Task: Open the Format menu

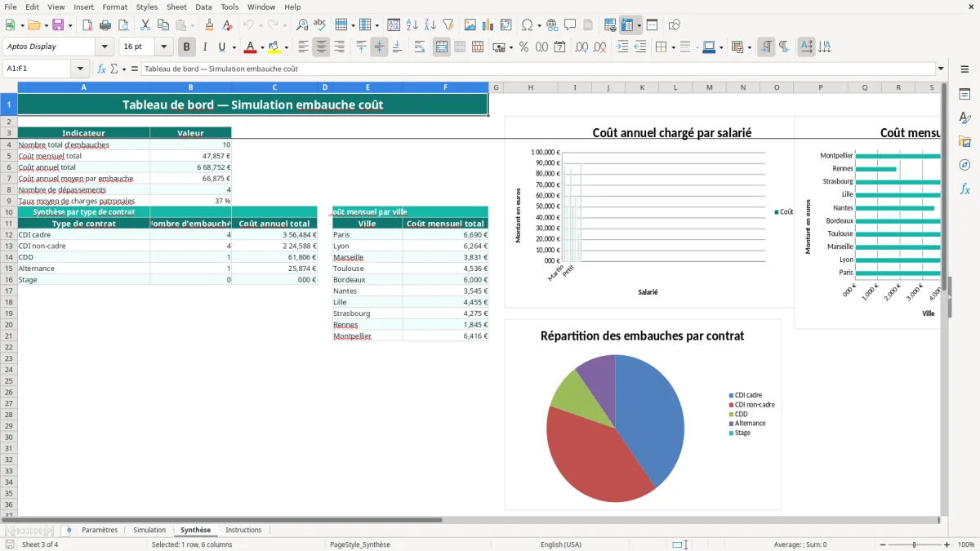Action: [x=114, y=7]
